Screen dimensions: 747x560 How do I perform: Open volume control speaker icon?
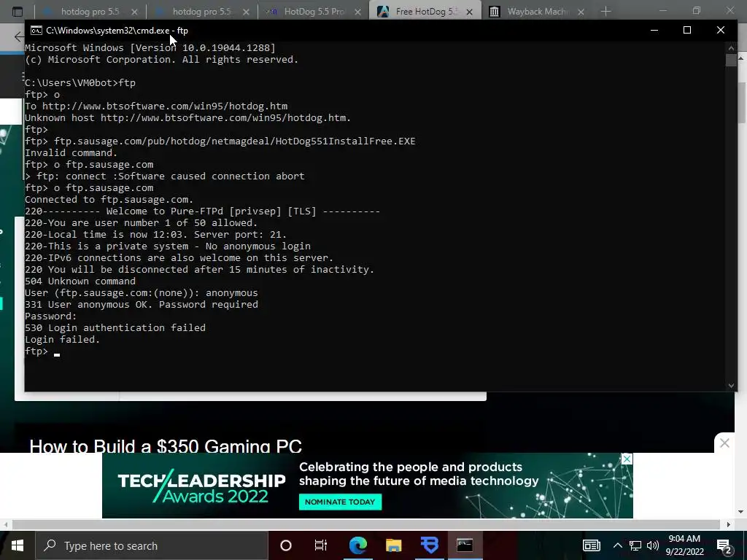[653, 545]
